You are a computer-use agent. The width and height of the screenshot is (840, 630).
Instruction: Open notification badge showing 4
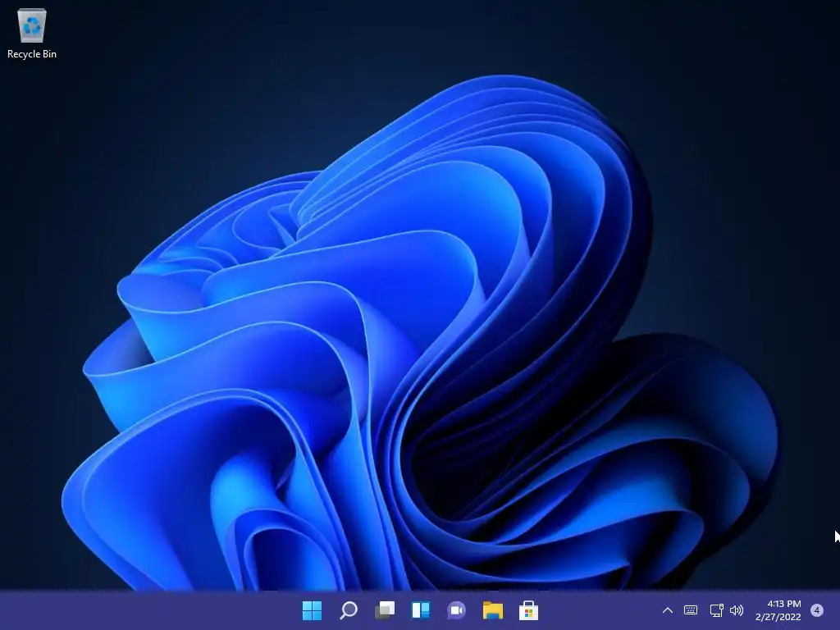tap(817, 610)
